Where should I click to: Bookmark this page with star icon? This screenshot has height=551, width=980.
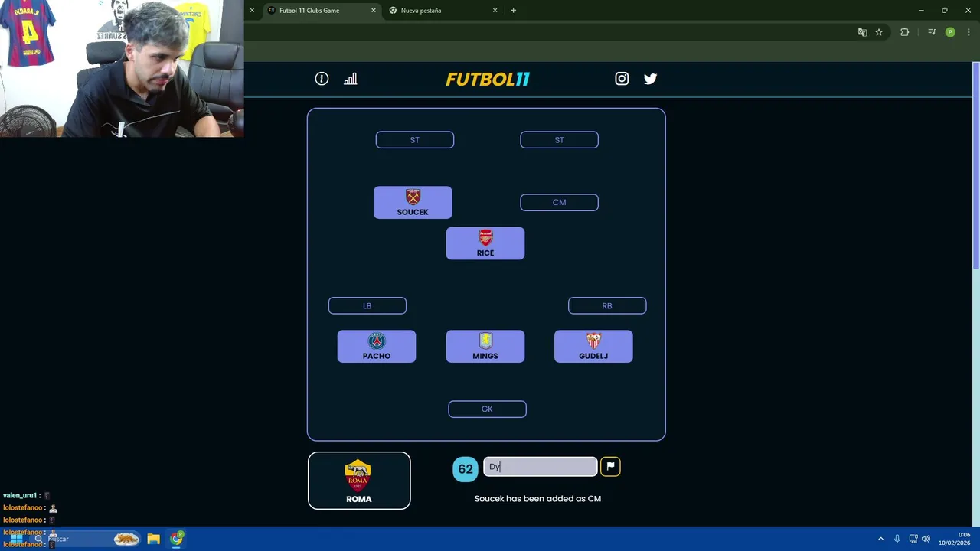click(879, 32)
